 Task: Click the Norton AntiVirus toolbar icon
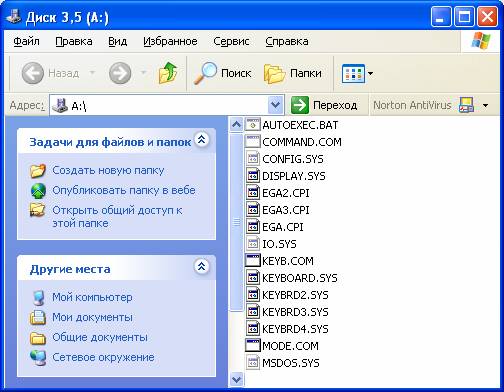click(x=466, y=105)
